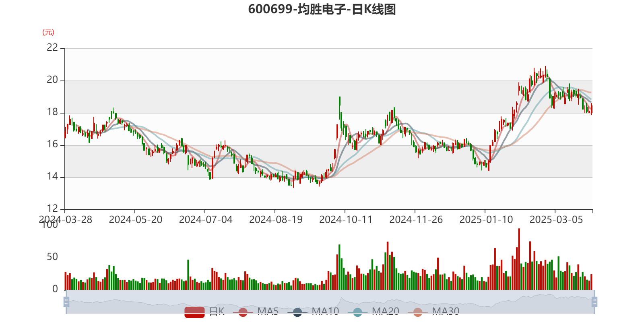Click the 2025-01-10 date label

point(486,220)
